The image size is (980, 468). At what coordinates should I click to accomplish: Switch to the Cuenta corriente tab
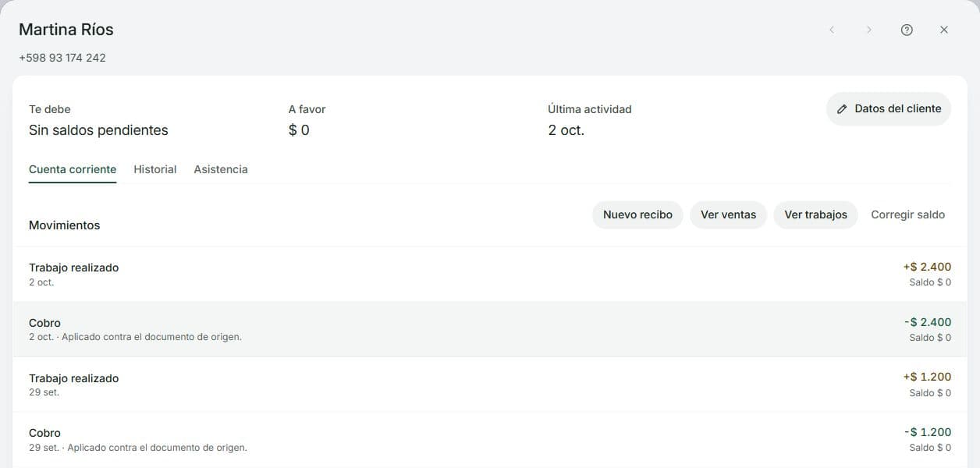pos(73,169)
